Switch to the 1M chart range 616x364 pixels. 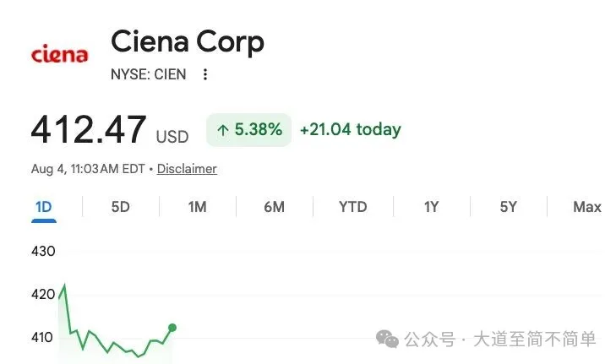click(197, 207)
